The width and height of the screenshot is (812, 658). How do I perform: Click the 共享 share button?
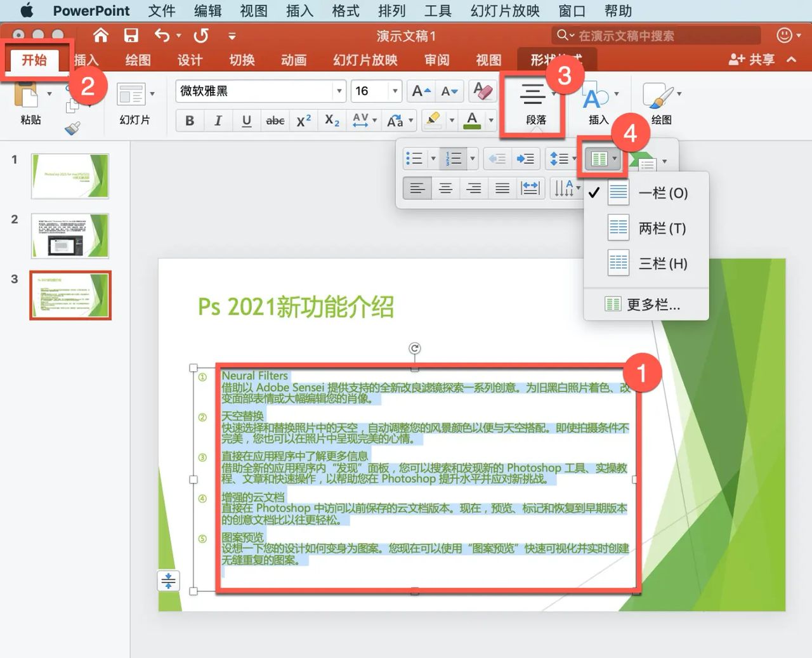752,60
